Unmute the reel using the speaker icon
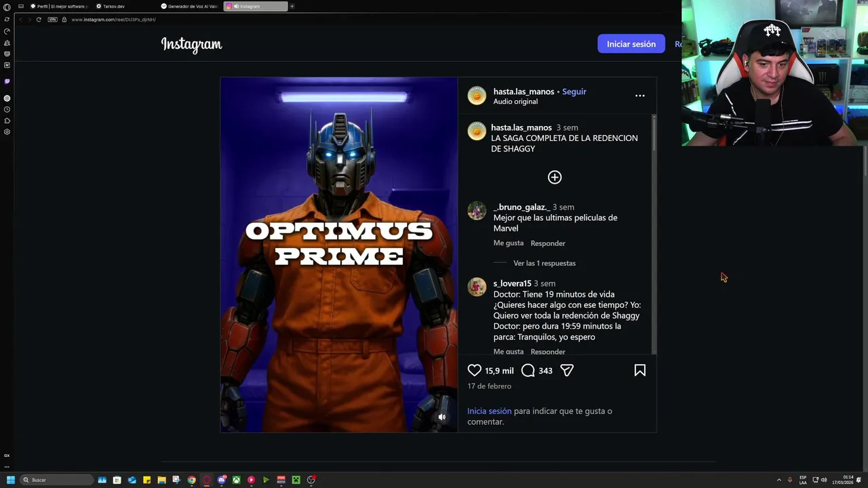This screenshot has height=488, width=868. [441, 417]
